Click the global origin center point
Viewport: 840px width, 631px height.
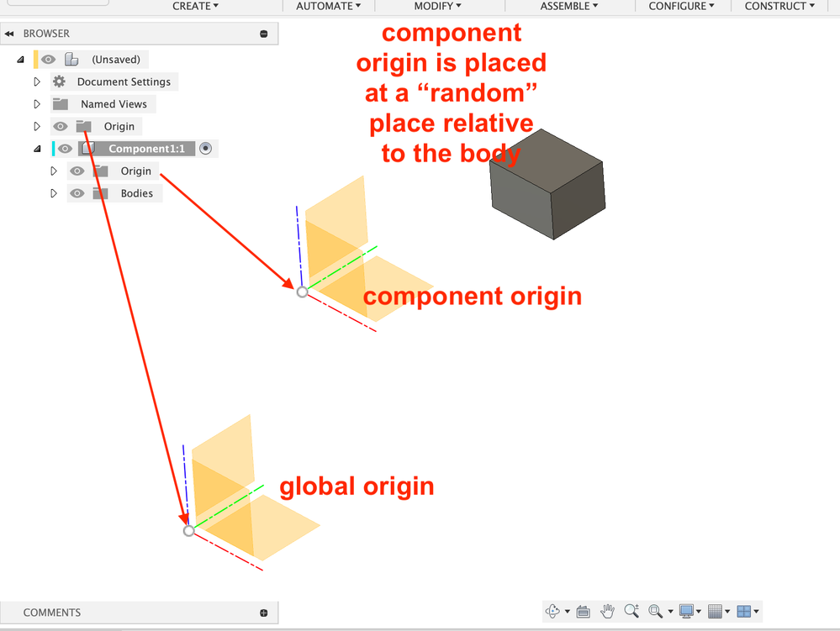coord(188,531)
